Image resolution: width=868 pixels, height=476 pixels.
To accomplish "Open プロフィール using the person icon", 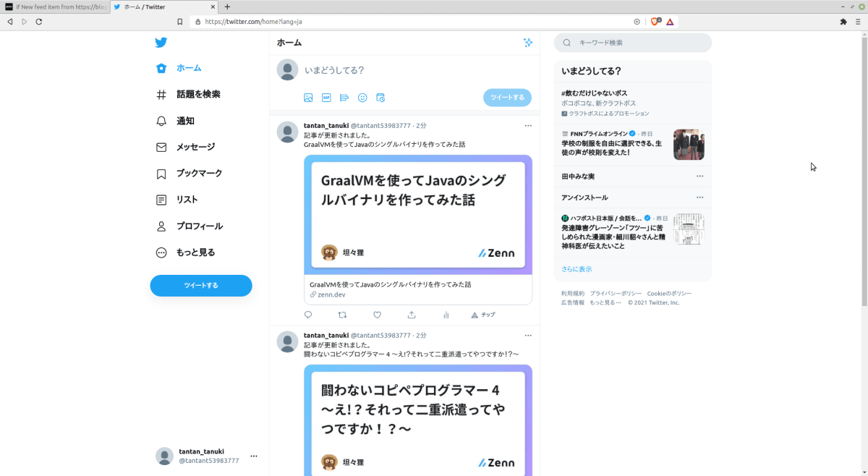I will (160, 226).
